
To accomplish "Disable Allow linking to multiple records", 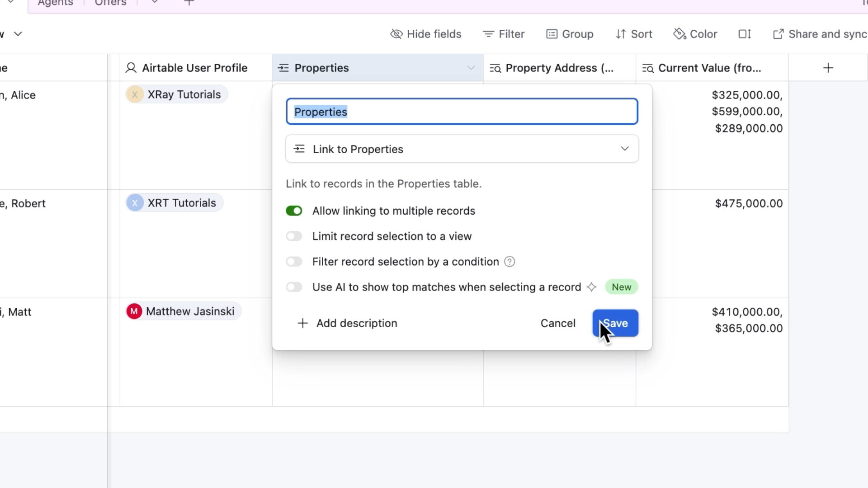I will coord(294,211).
